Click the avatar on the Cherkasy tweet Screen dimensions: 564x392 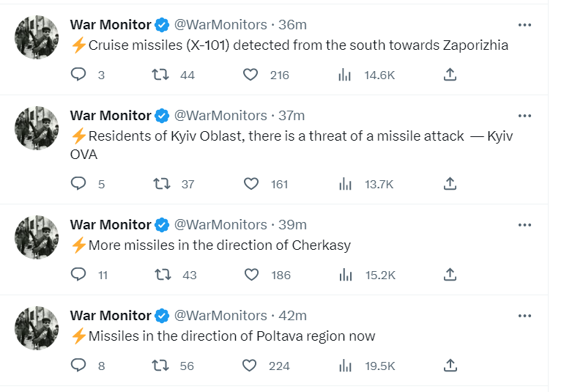(x=37, y=238)
